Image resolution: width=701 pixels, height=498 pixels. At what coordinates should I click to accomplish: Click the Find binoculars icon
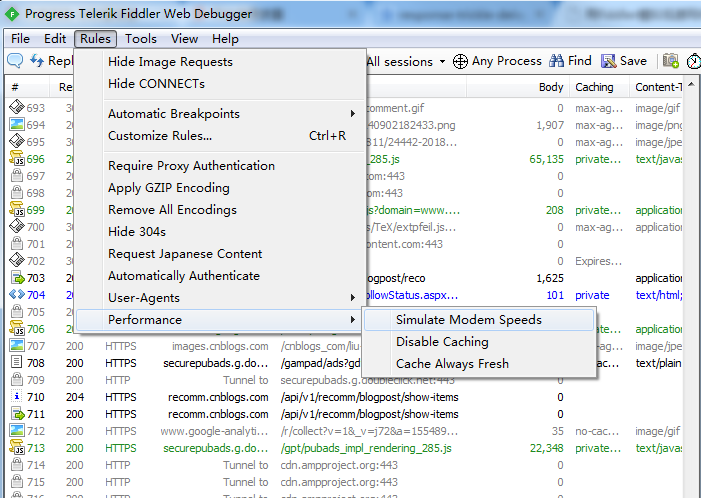(x=556, y=61)
